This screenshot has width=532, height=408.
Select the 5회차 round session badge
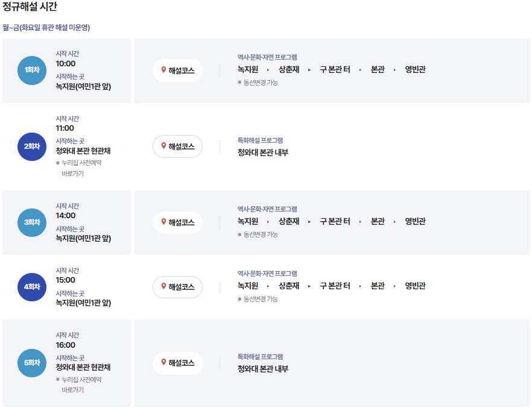[31, 363]
